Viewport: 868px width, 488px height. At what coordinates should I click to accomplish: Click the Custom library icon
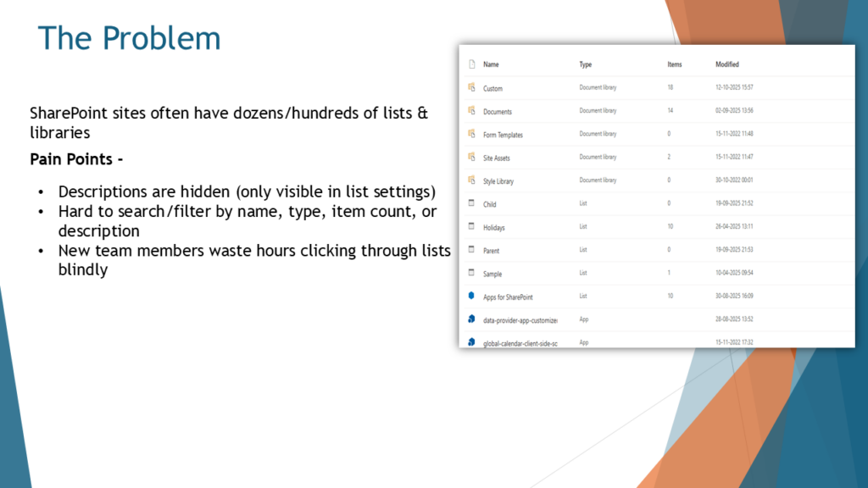pos(471,87)
